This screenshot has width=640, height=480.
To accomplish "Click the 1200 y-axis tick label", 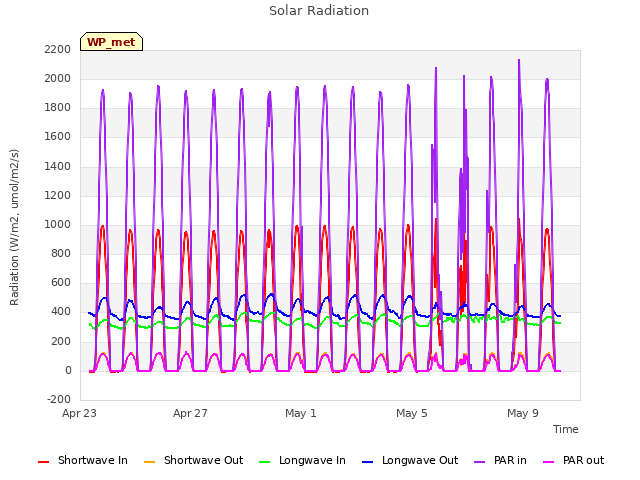I will click(58, 196).
